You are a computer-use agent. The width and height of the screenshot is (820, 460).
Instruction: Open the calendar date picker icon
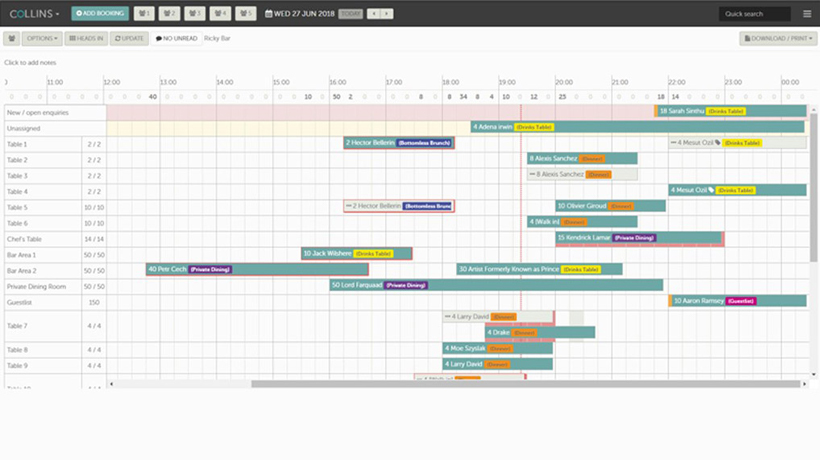268,14
